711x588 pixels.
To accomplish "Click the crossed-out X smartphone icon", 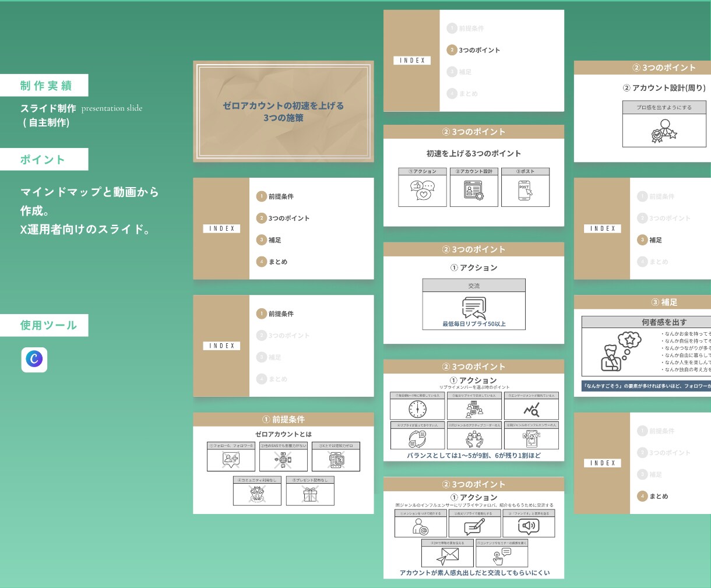I will 336,460.
